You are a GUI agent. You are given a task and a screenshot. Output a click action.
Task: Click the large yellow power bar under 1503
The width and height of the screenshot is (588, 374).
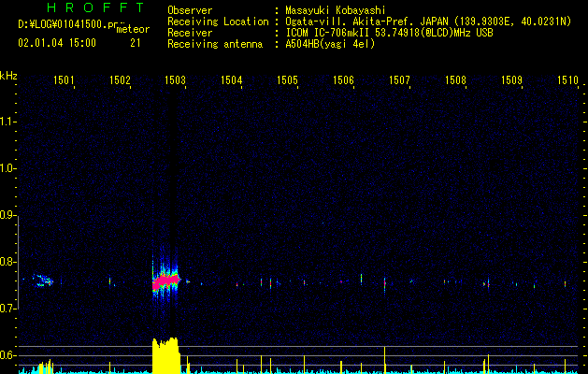(x=165, y=355)
